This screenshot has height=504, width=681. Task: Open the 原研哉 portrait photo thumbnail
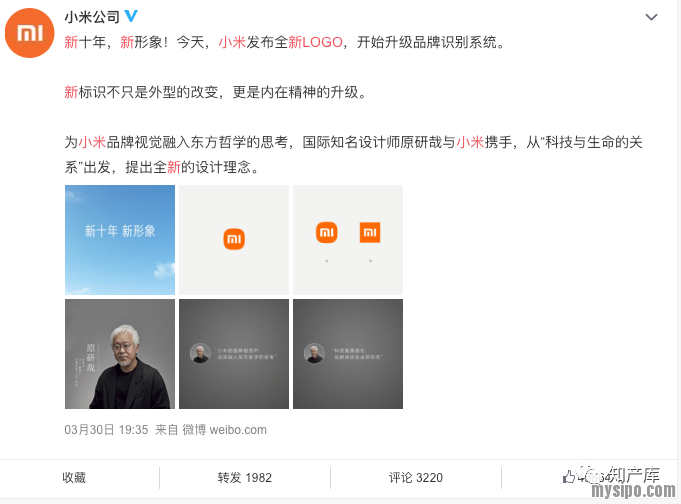coord(120,354)
